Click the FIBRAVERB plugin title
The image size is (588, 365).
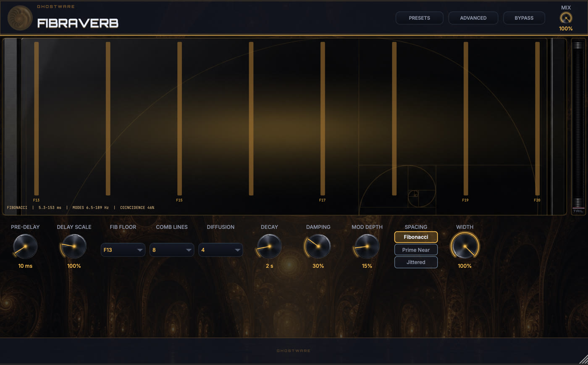pos(78,24)
